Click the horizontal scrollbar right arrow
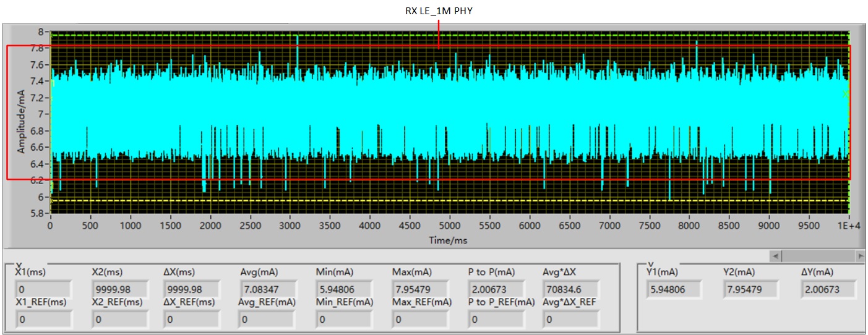 [859, 255]
